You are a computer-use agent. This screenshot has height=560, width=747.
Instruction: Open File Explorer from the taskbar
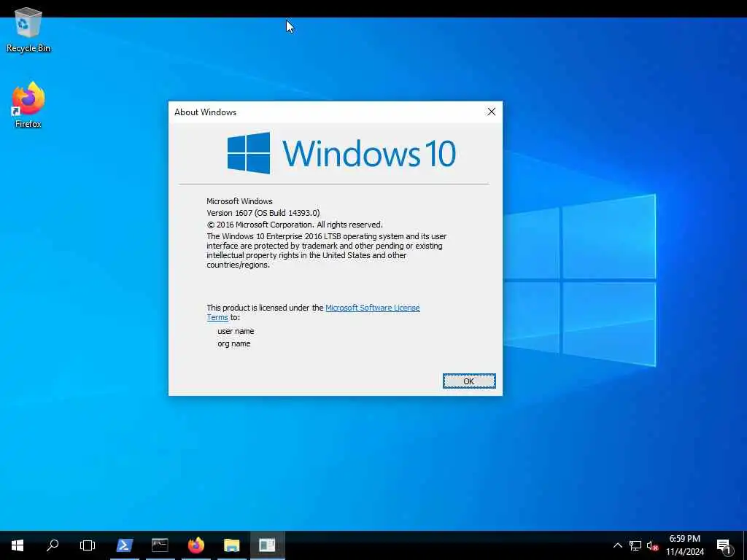click(231, 545)
